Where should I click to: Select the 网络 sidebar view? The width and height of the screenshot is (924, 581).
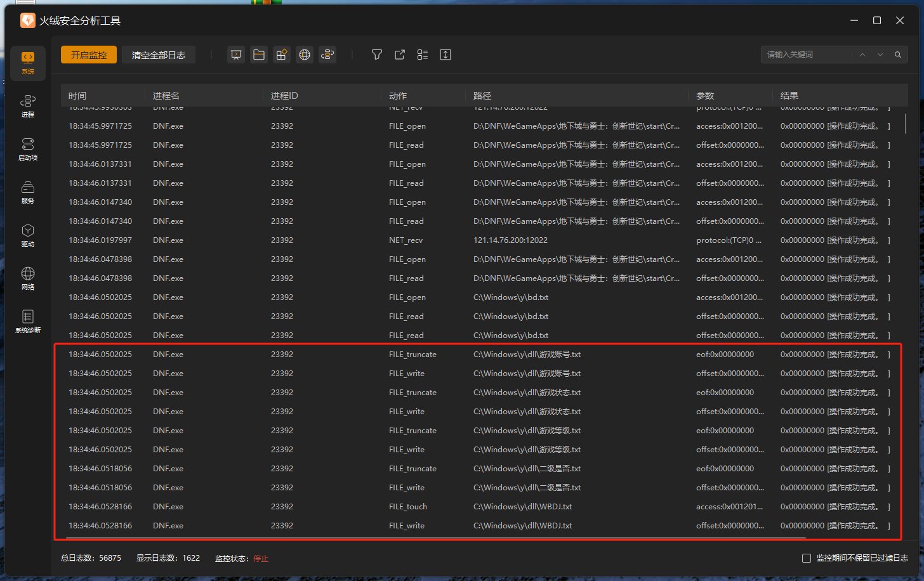coord(28,278)
